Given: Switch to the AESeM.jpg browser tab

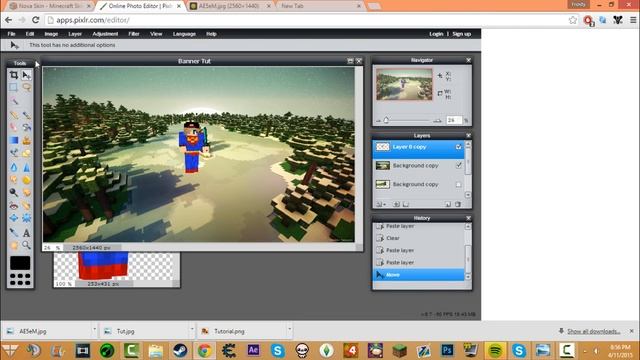Looking at the screenshot, I should pyautogui.click(x=231, y=6).
